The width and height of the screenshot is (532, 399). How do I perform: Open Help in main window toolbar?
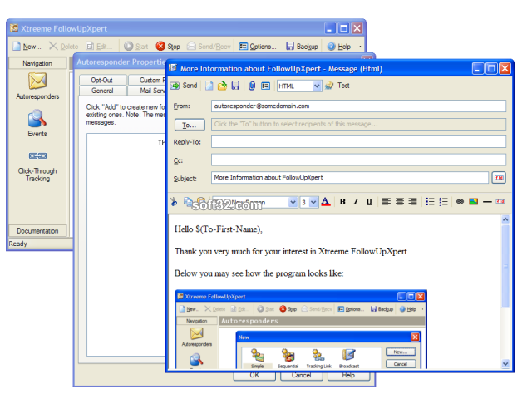tap(338, 47)
